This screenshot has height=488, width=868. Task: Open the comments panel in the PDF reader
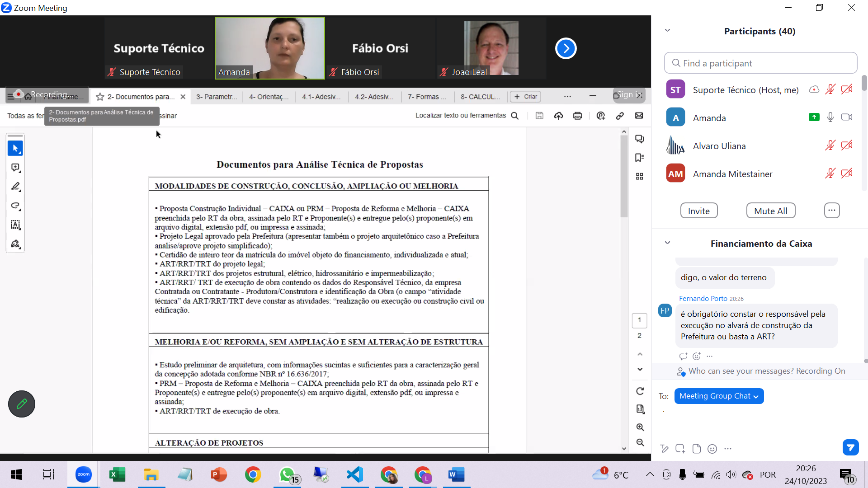click(x=639, y=139)
